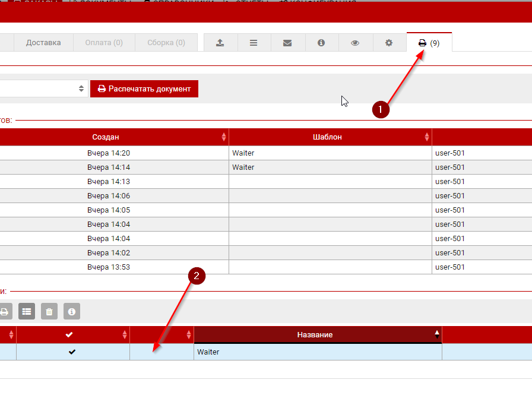The width and height of the screenshot is (532, 408).
Task: Switch to the Доставка tab
Action: click(x=43, y=43)
